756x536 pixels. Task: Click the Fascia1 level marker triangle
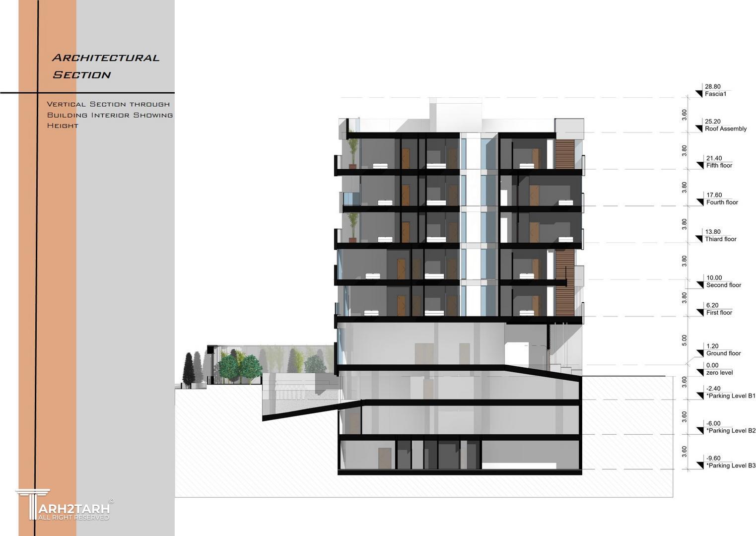699,94
